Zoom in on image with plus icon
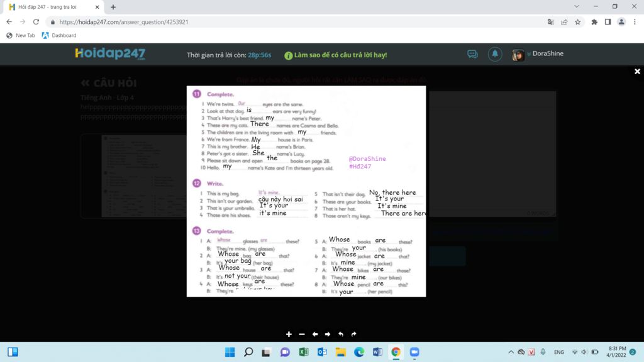The height and width of the screenshot is (362, 644). point(289,334)
